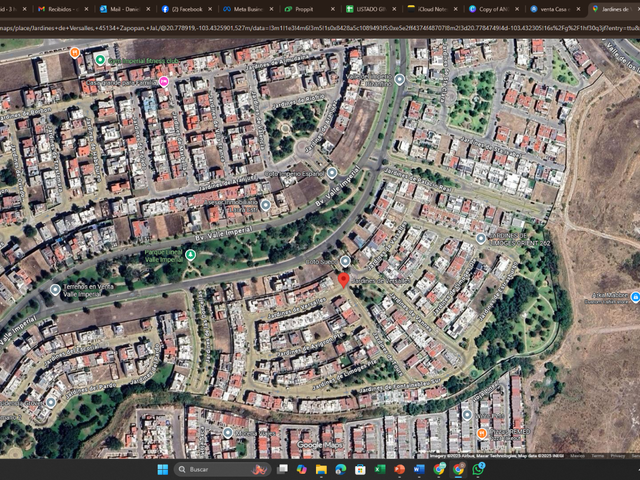Image resolution: width=640 pixels, height=480 pixels.
Task: Open the Coto marker just above the red pin
Action: [345, 261]
